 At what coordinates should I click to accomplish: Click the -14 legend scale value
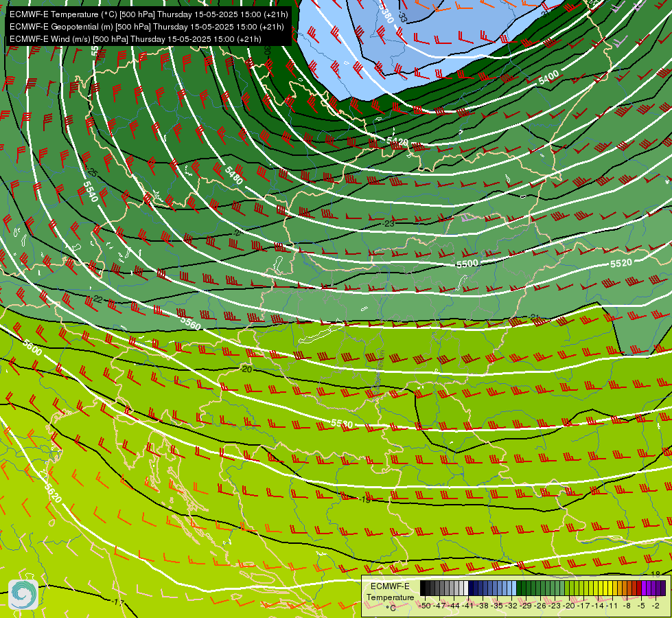(x=599, y=606)
